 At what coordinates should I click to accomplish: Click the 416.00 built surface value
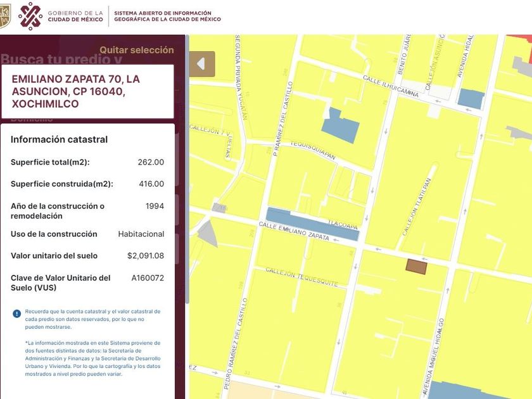[x=151, y=184]
